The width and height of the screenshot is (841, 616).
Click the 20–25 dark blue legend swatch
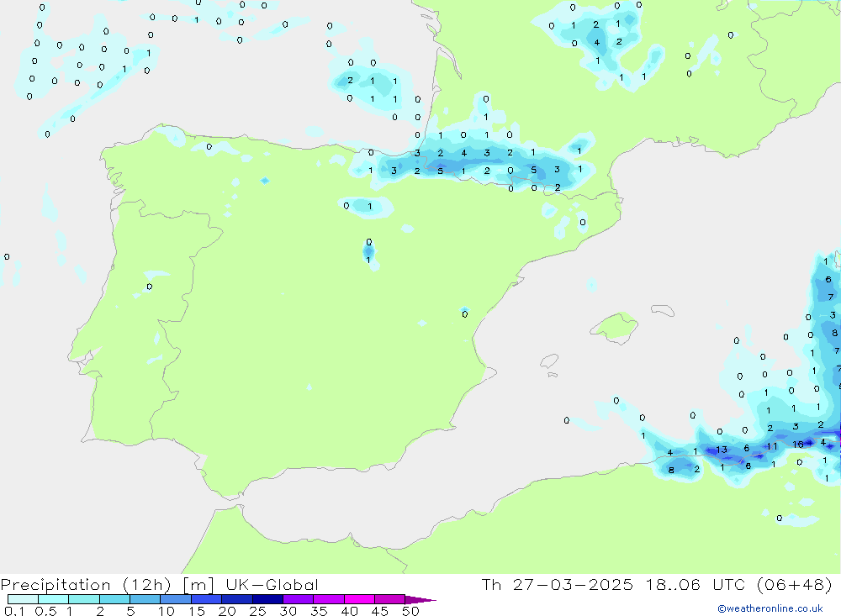click(x=237, y=599)
